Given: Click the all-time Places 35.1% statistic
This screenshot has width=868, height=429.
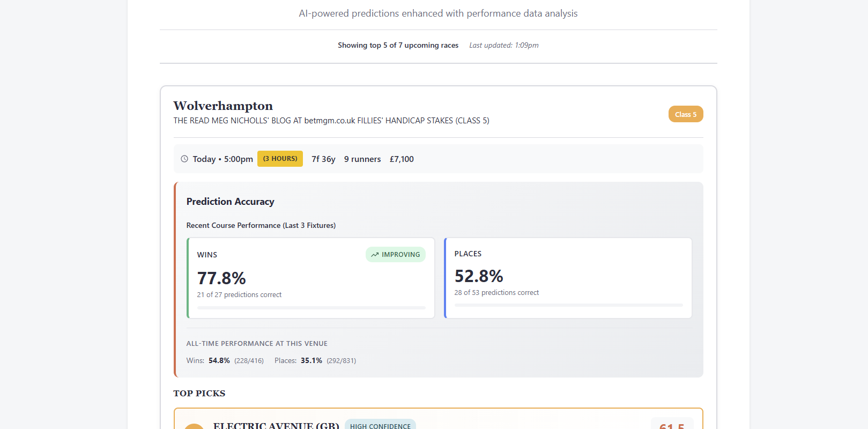Looking at the screenshot, I should point(311,361).
